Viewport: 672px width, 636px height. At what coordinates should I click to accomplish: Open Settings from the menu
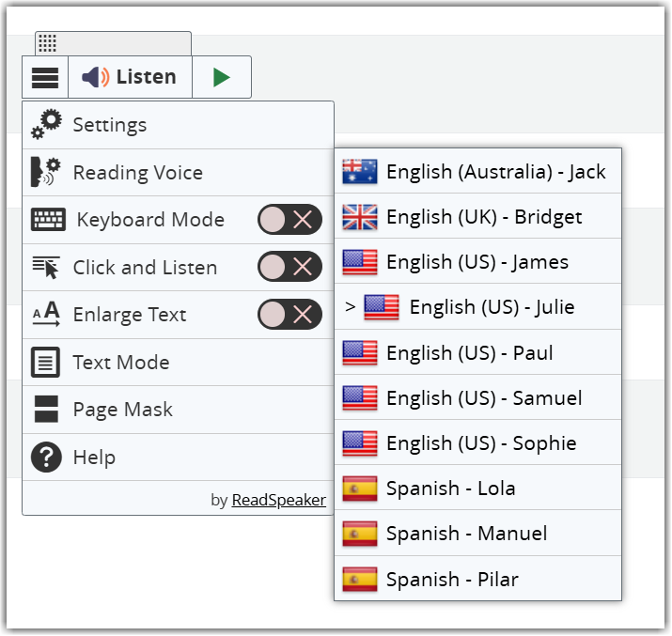point(178,125)
